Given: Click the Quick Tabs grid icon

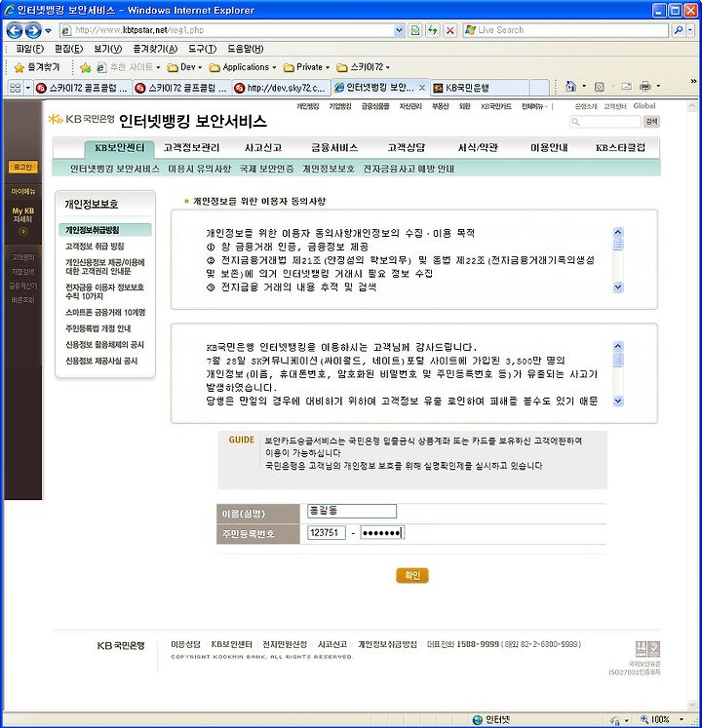Looking at the screenshot, I should pyautogui.click(x=15, y=88).
